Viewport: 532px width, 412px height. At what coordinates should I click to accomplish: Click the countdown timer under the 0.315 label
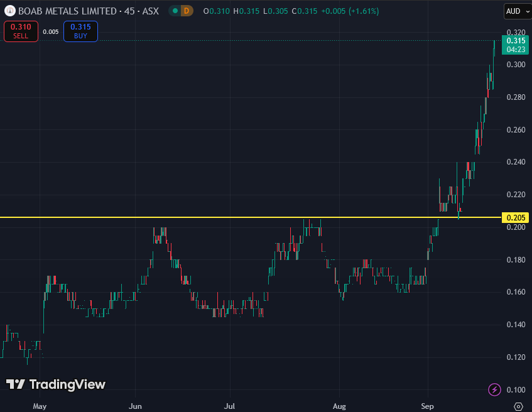point(515,49)
